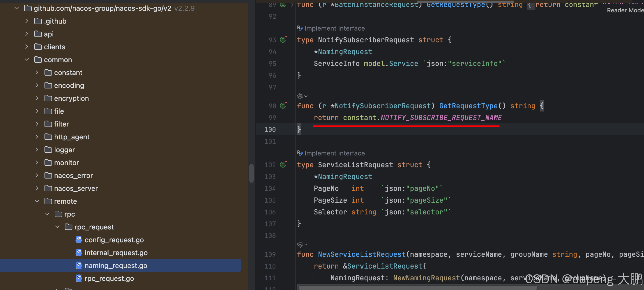Expand the nacos_server folder

(37, 188)
